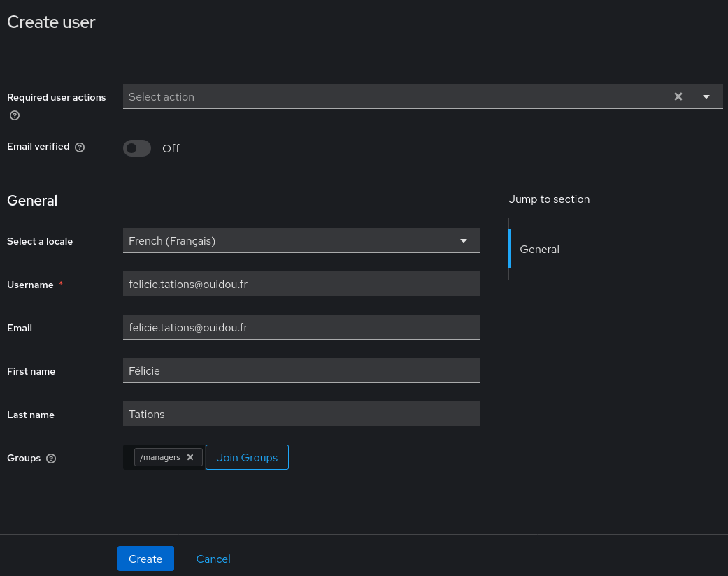Expand the Required user actions caret
Viewport: 728px width, 576px height.
tap(706, 97)
